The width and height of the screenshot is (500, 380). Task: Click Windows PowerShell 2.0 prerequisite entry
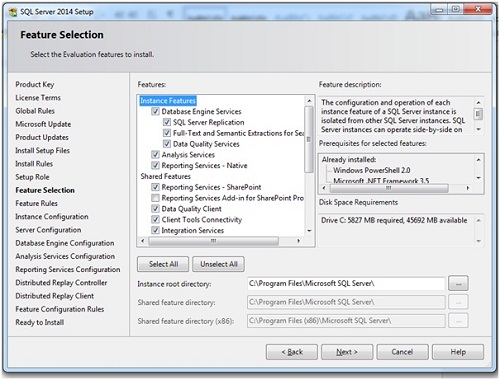coord(372,170)
